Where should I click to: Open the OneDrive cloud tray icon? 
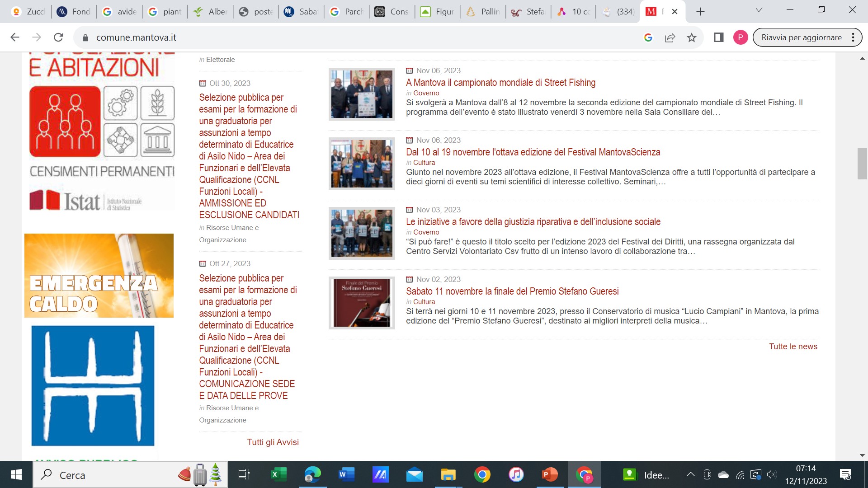coord(723,474)
